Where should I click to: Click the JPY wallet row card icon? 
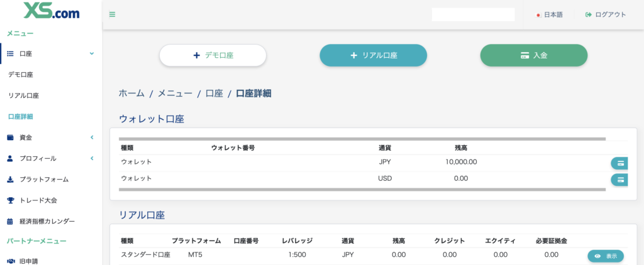(620, 163)
